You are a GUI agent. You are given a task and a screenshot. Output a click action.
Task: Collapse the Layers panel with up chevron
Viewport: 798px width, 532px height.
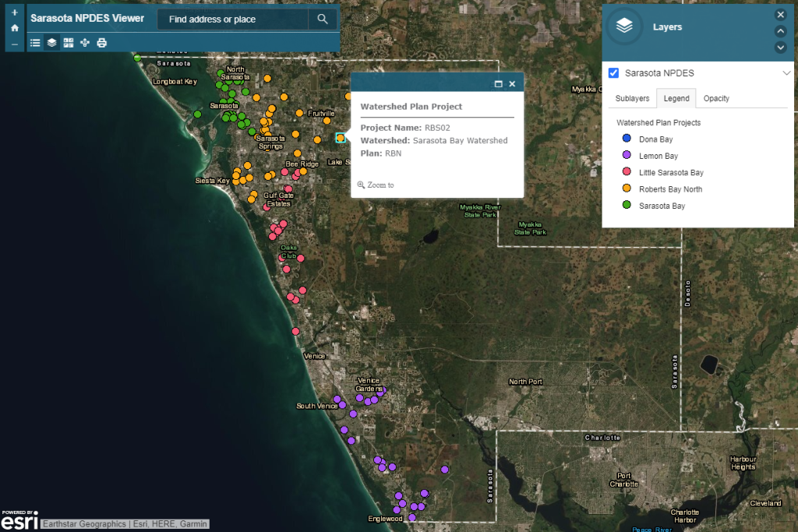point(780,31)
